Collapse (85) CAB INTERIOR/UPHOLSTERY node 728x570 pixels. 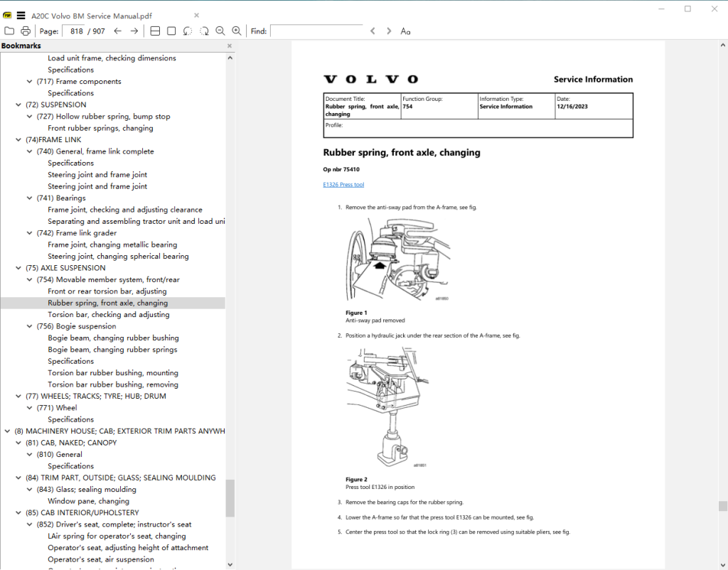click(x=18, y=513)
